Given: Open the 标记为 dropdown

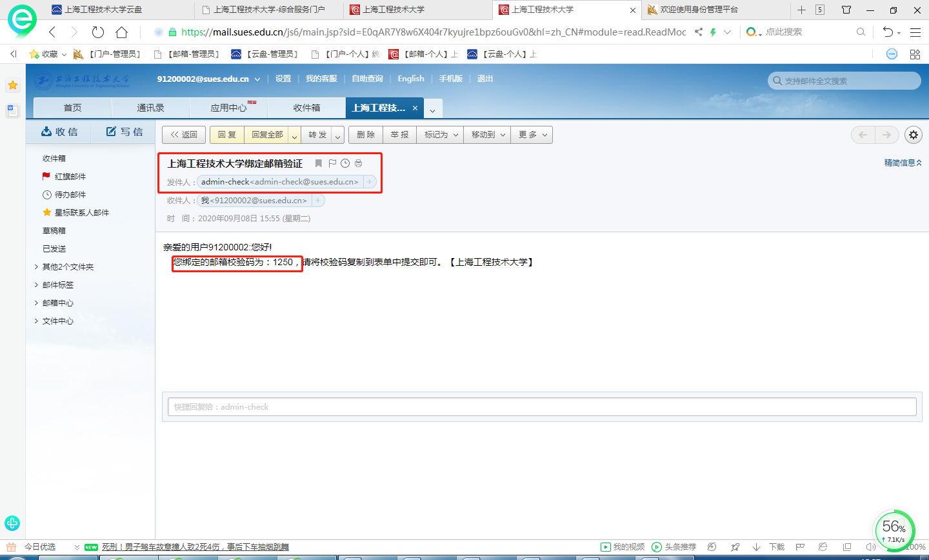Looking at the screenshot, I should (x=440, y=135).
